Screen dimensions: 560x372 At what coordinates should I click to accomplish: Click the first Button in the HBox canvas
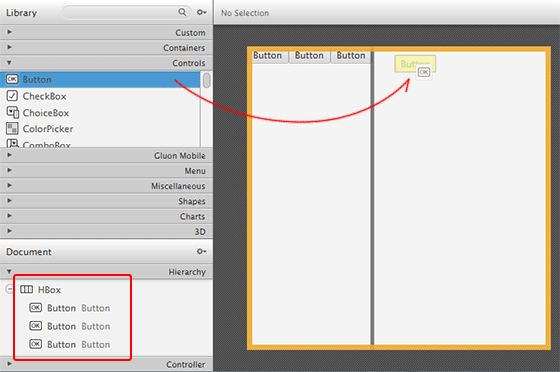pyautogui.click(x=268, y=56)
